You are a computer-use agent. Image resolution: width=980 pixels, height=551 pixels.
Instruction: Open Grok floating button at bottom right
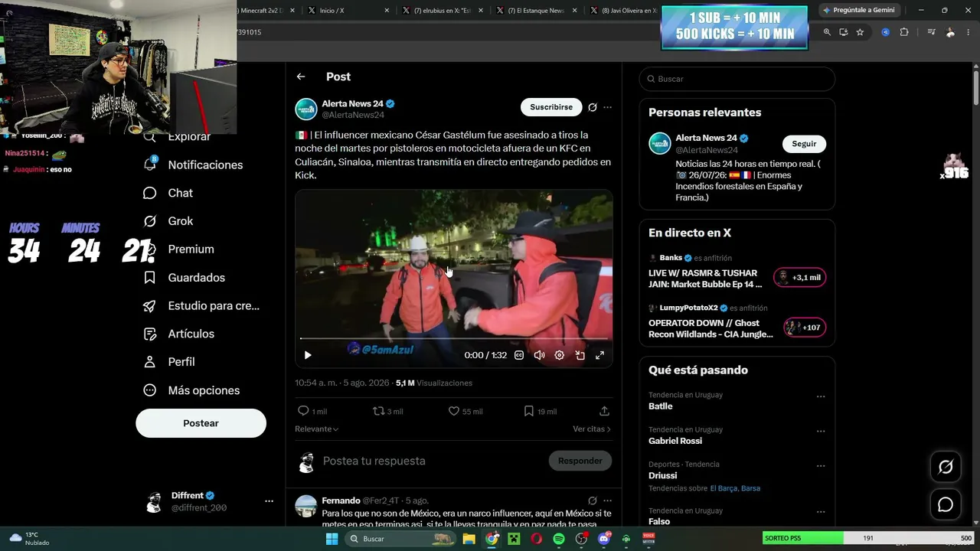click(946, 467)
